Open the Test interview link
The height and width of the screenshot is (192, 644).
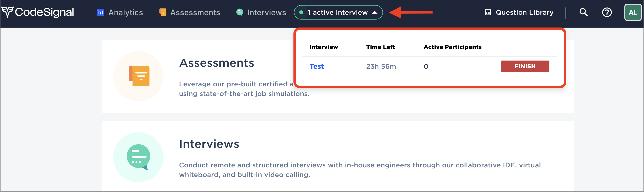coord(316,66)
